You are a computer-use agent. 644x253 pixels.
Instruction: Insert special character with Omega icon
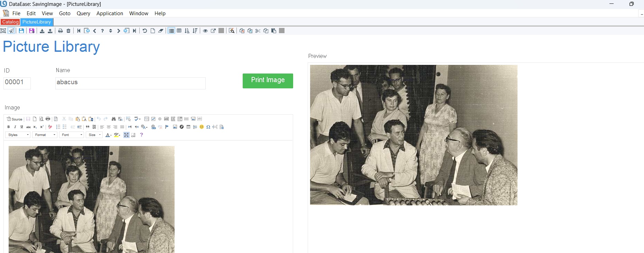208,127
